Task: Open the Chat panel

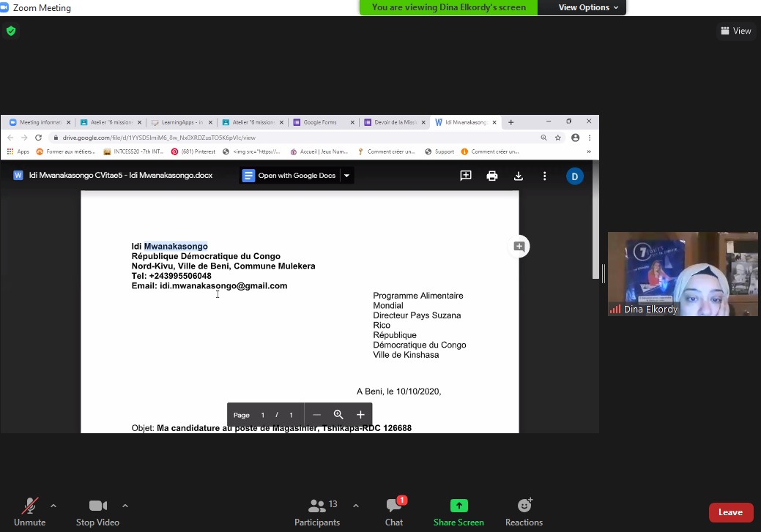Action: [394, 512]
